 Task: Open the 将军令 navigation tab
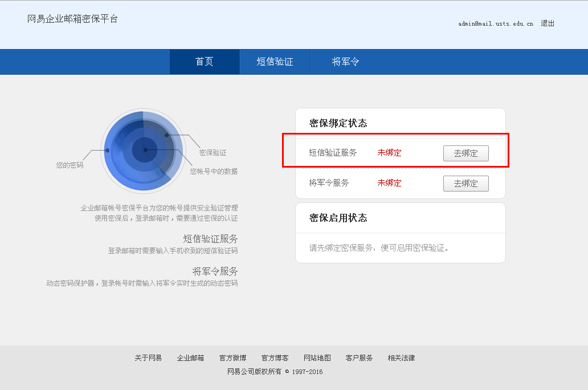click(x=345, y=62)
